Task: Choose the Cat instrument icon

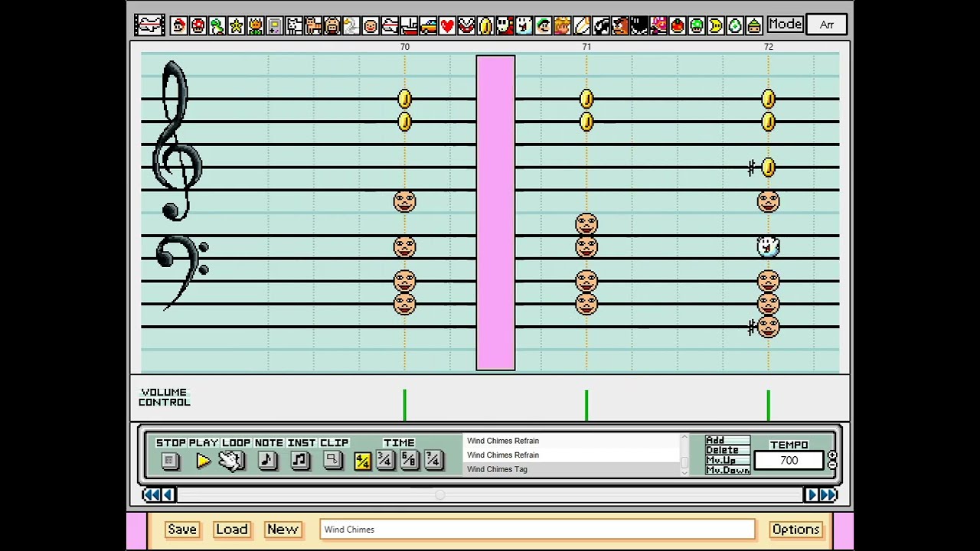Action: [313, 25]
